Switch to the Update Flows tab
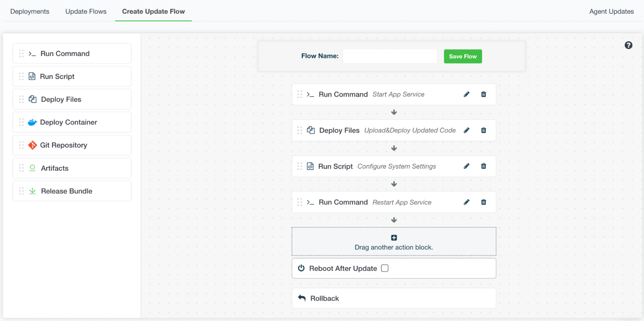 (x=86, y=12)
